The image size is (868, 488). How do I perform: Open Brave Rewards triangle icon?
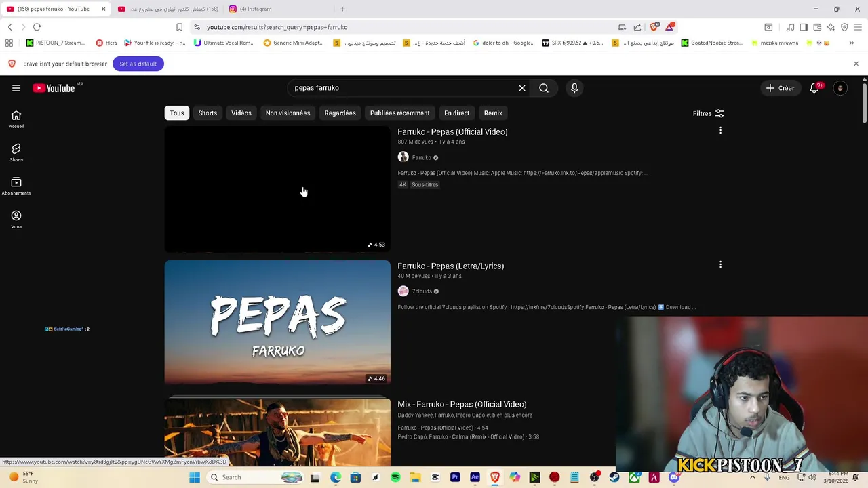pos(670,26)
